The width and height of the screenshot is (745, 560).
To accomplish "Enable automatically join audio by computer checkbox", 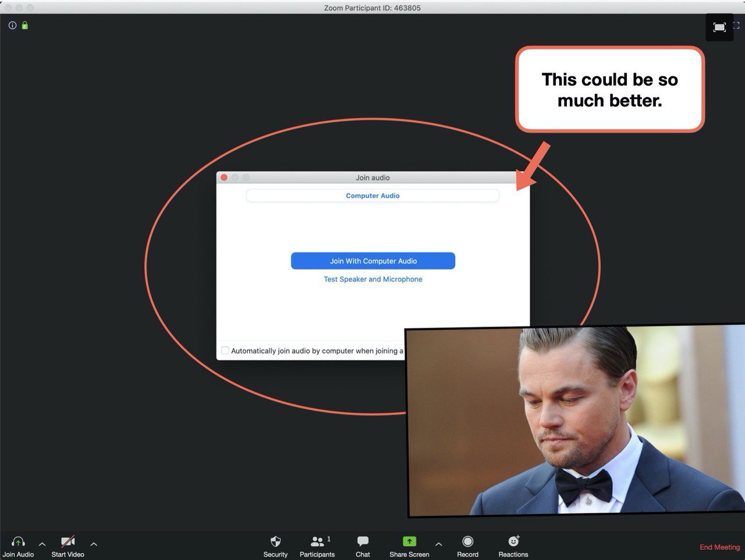I will coord(225,350).
